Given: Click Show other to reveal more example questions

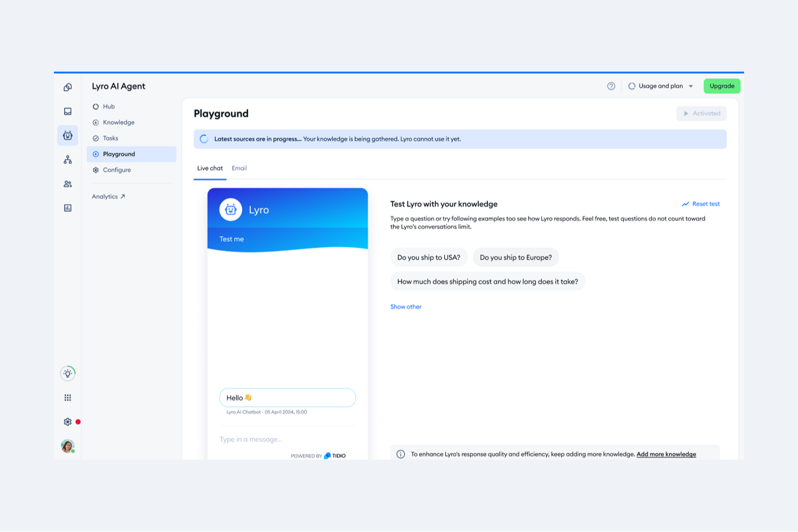Looking at the screenshot, I should pos(406,306).
